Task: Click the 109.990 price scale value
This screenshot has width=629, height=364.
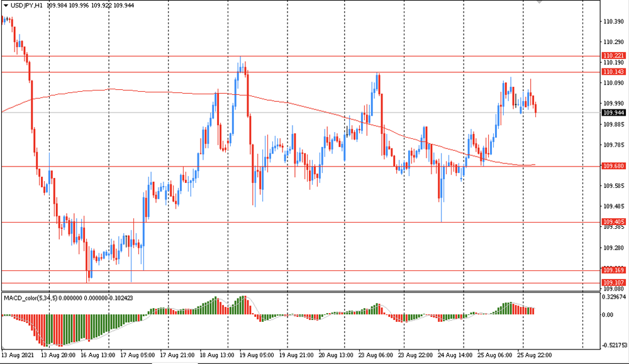Action: tap(614, 104)
